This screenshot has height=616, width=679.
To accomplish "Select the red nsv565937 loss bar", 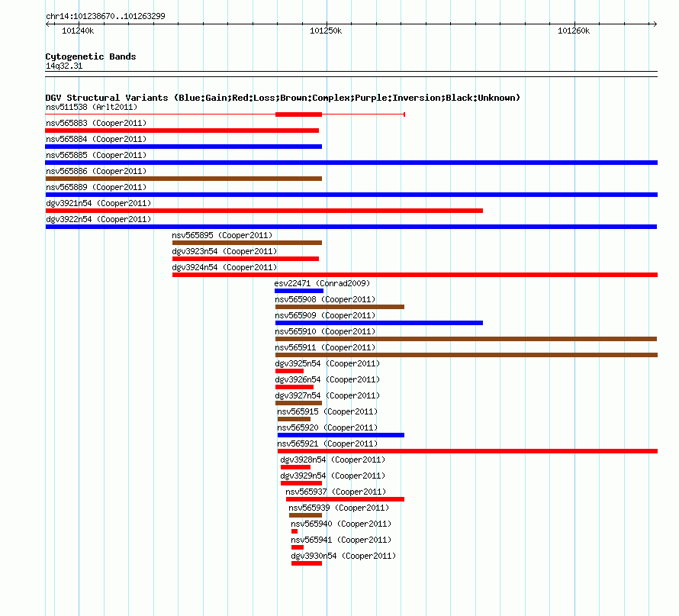I will coord(345,499).
